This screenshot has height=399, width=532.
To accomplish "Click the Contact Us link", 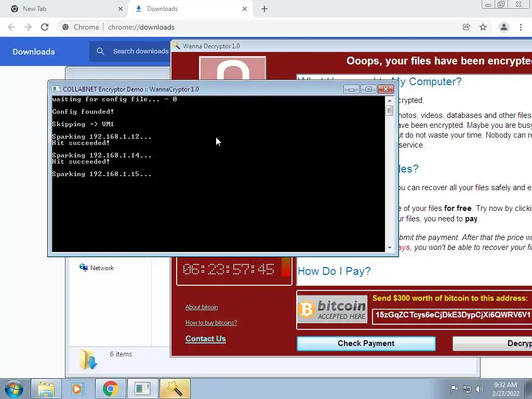I will (206, 339).
